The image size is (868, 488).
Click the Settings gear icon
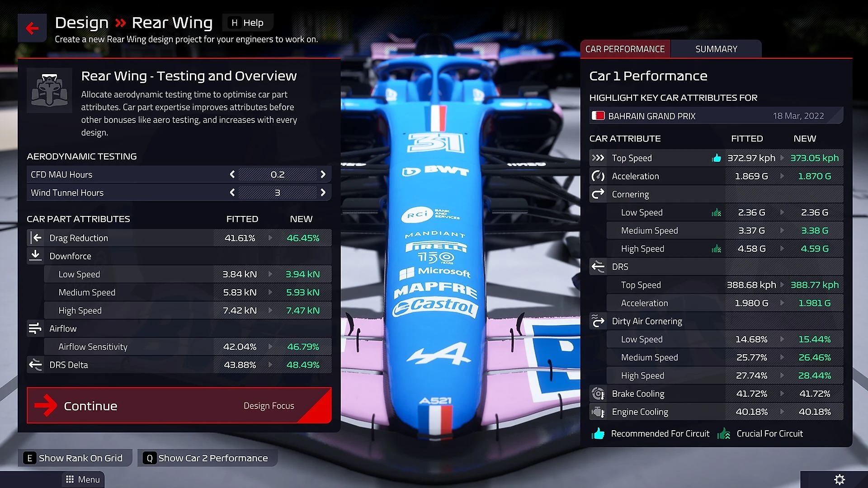tap(840, 479)
